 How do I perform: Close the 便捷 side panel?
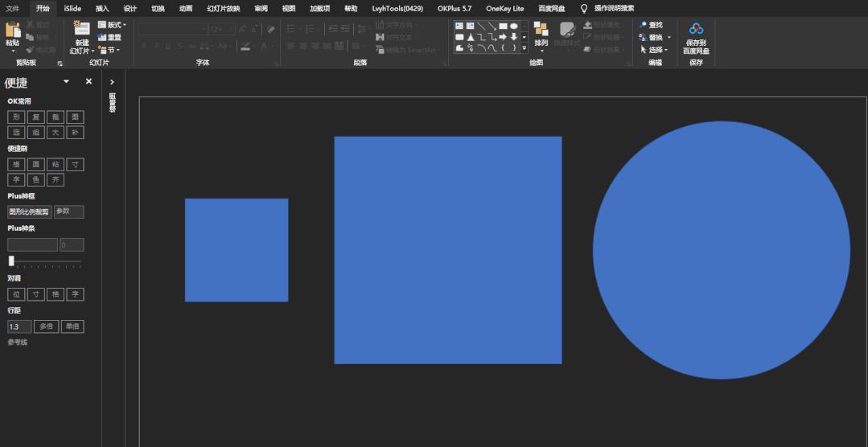pos(88,81)
